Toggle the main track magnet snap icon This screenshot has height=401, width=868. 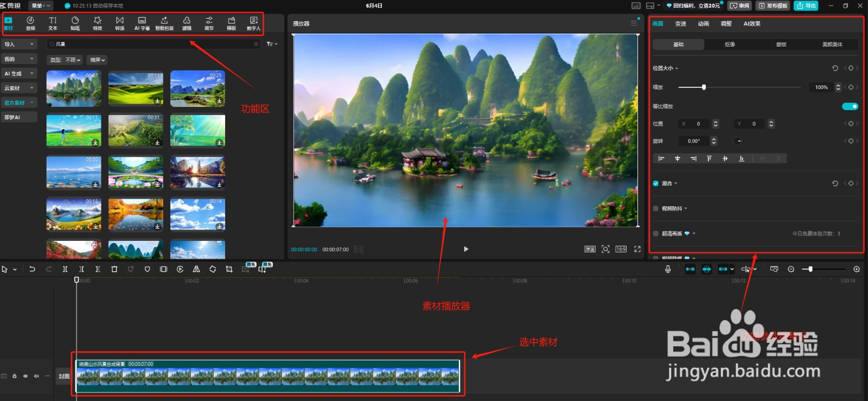point(690,269)
